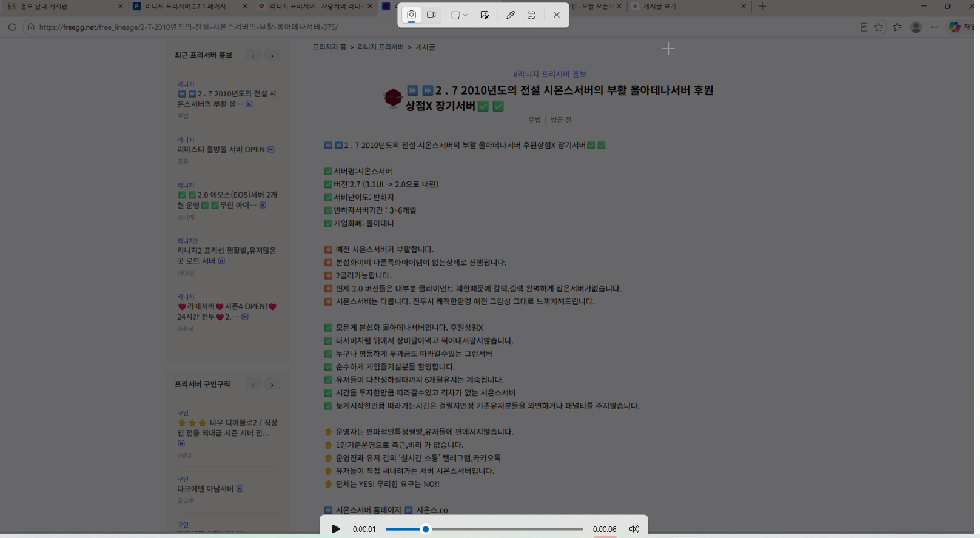Open the Copilot sidebar icon

955,27
